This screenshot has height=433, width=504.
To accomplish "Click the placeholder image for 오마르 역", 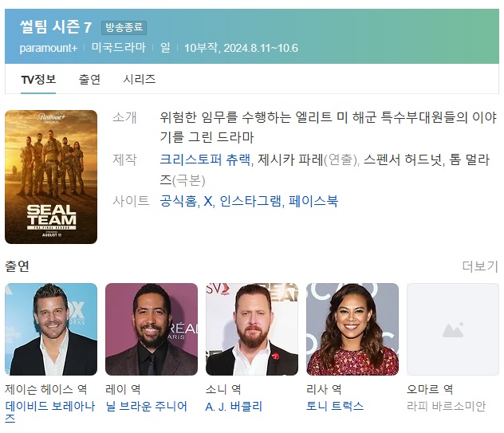I will coord(453,329).
